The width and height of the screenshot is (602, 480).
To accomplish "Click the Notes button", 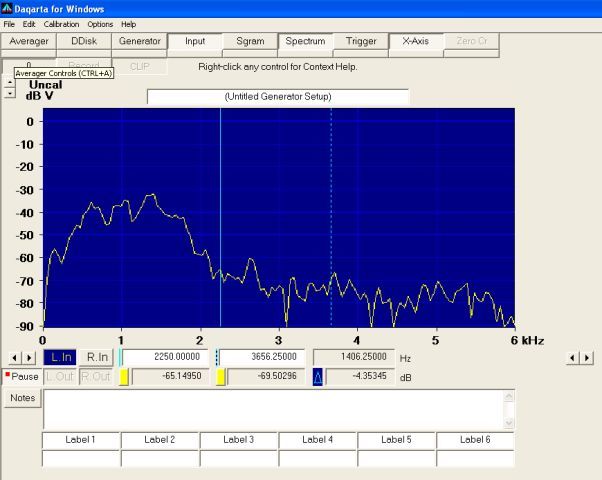I will [21, 398].
